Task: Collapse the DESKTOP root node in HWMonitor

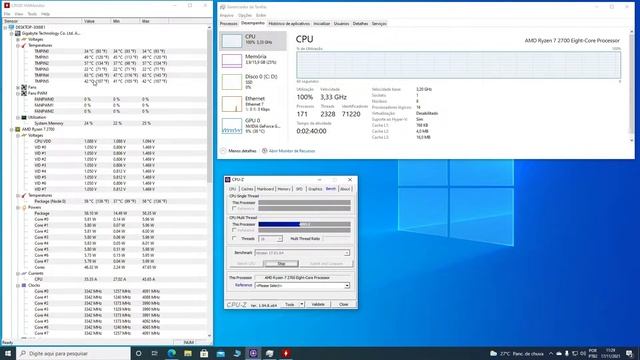Action: [6, 27]
